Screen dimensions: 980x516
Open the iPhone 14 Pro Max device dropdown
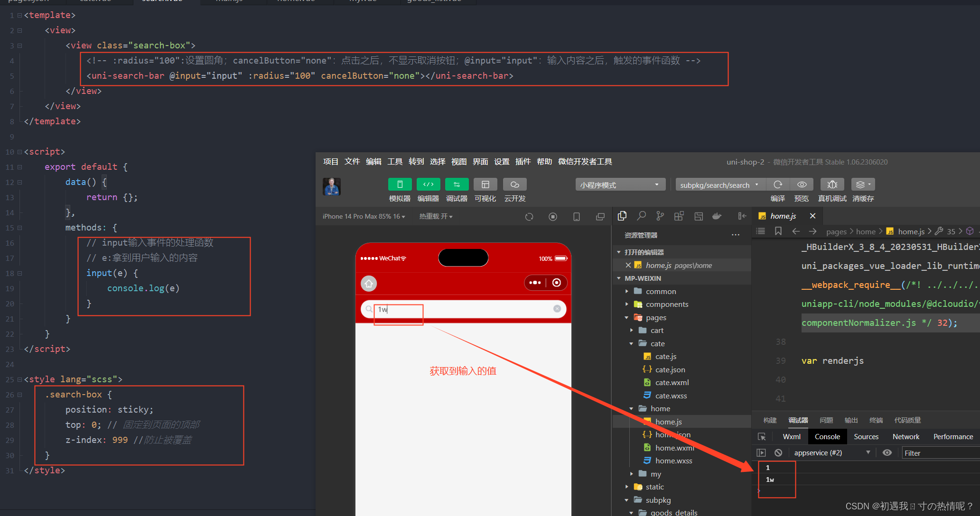pos(364,217)
